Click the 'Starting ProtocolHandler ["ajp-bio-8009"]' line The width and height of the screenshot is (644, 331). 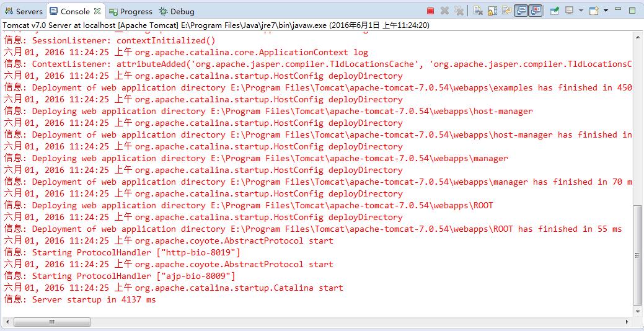click(120, 276)
